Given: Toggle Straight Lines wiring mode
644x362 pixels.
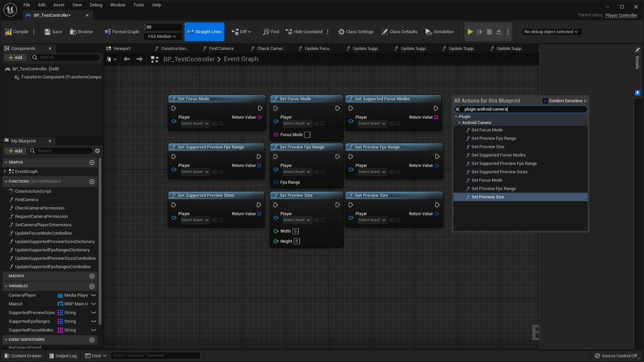Looking at the screenshot, I should coord(204,32).
